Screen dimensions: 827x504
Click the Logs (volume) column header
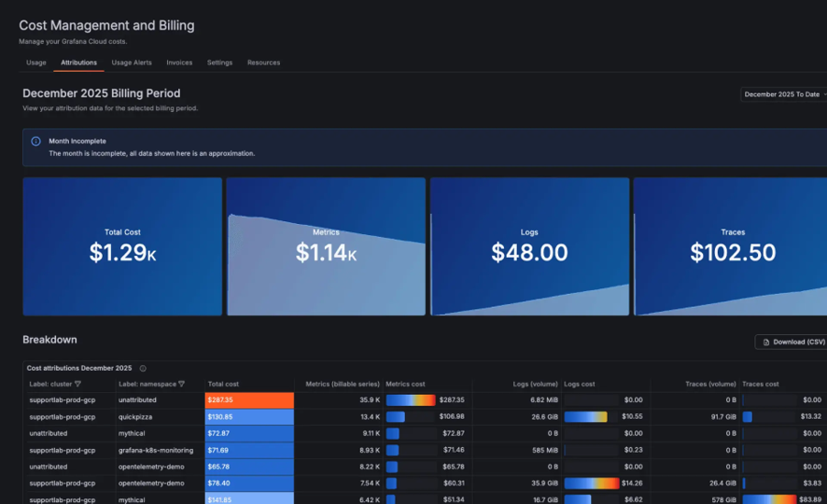(535, 385)
